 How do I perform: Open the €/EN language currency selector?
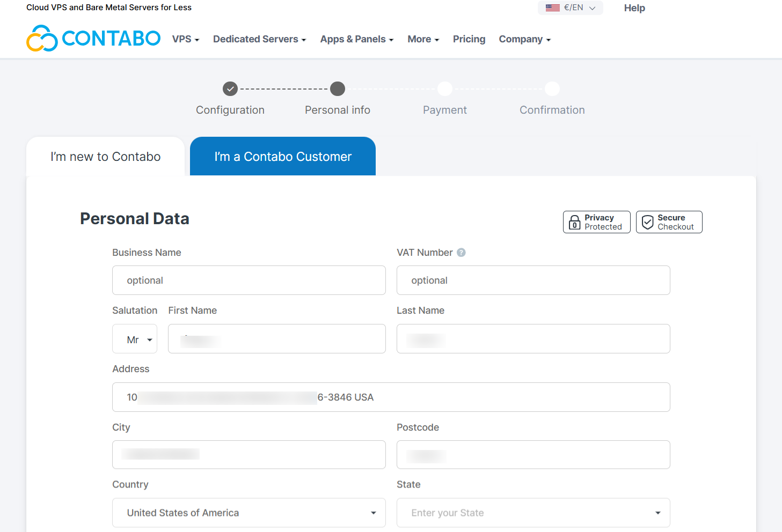[x=571, y=8]
